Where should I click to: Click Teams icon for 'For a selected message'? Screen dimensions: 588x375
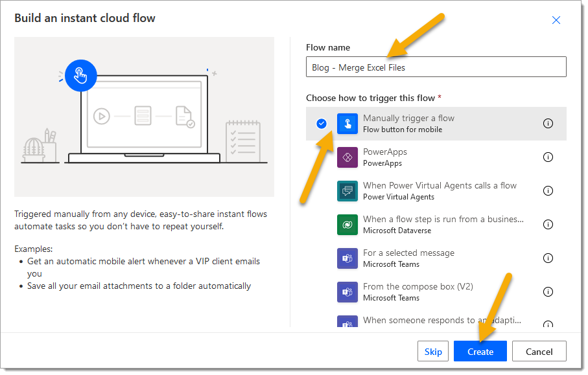tap(347, 258)
